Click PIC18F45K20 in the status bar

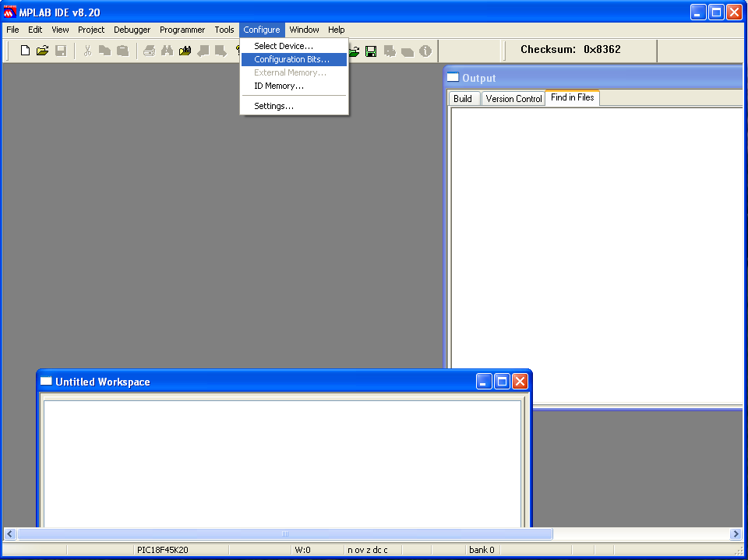163,550
